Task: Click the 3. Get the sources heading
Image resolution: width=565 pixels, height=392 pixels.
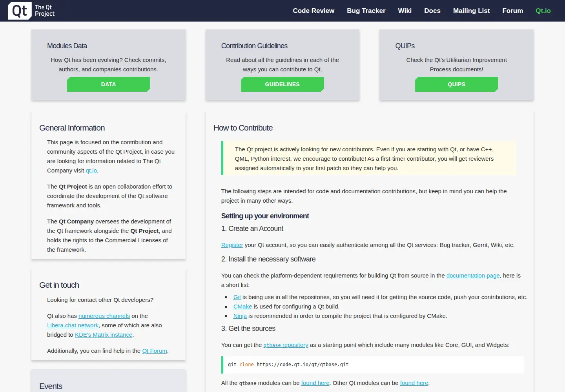Action: pyautogui.click(x=248, y=328)
